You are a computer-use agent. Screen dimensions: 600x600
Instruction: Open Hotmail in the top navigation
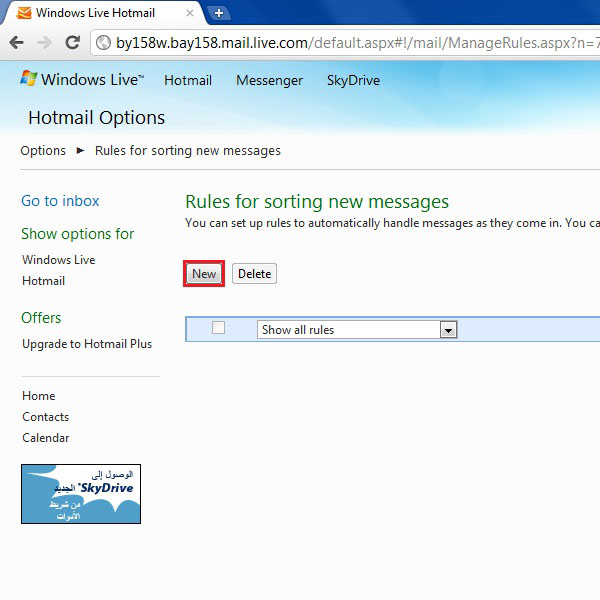188,80
